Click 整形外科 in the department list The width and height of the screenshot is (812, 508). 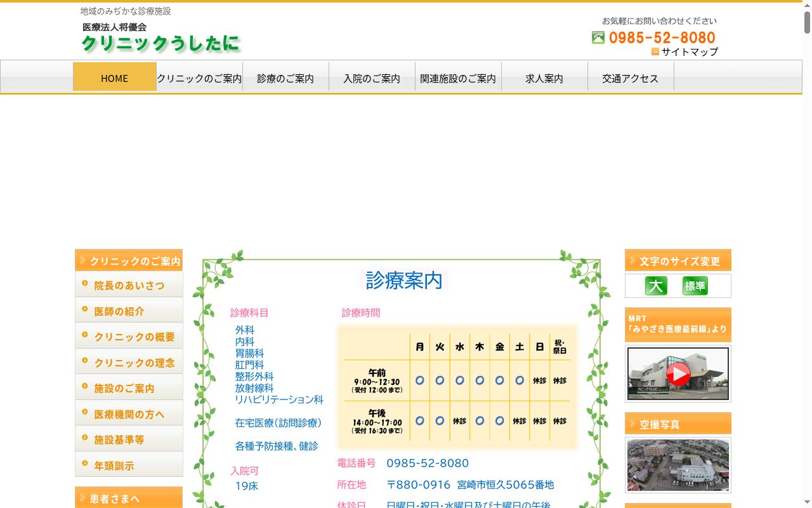(254, 376)
